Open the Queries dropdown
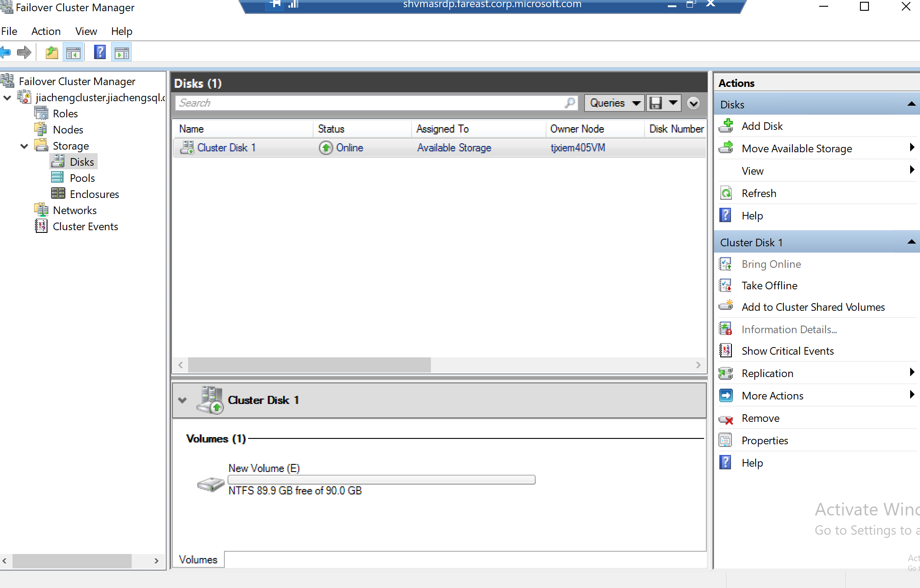920x588 pixels. (x=614, y=103)
